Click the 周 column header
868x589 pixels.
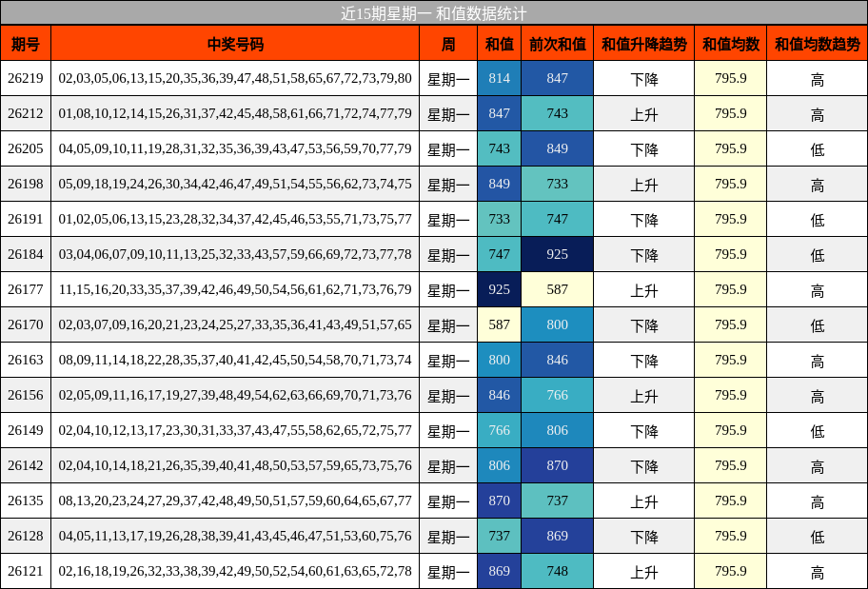448,43
